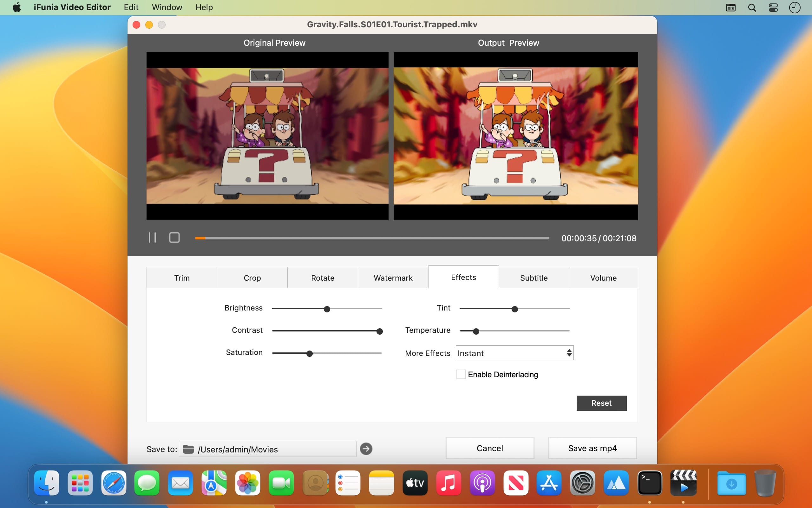812x508 pixels.
Task: Open Launchpad from the Dock
Action: [80, 483]
